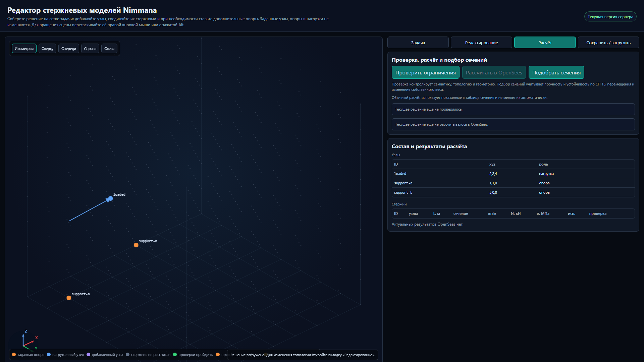The width and height of the screenshot is (644, 362).
Task: Click the Состав и результаты расчёта heading
Action: point(429,146)
